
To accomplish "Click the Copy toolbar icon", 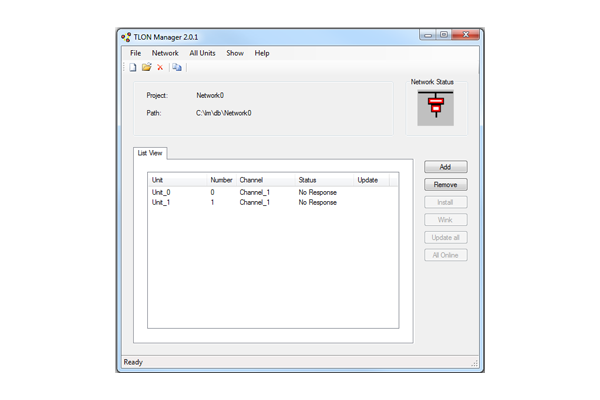I will click(177, 68).
